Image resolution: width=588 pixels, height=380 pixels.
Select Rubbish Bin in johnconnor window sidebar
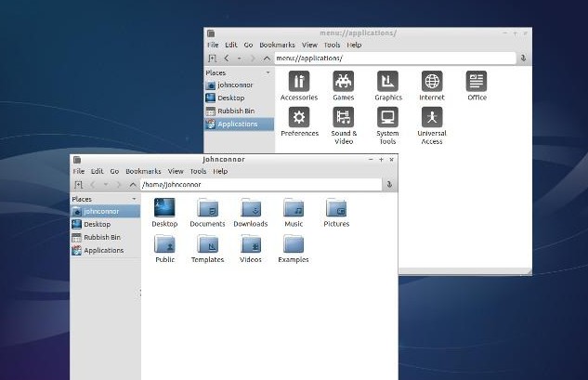click(x=101, y=237)
